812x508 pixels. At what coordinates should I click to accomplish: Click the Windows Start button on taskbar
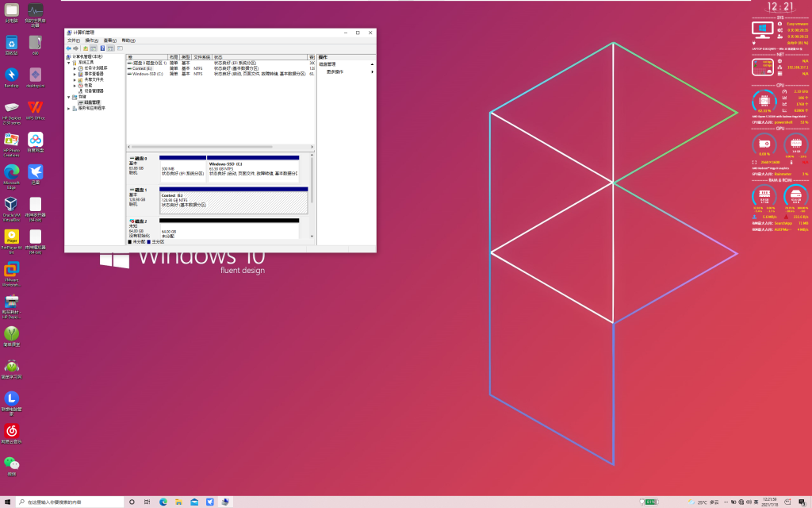click(x=7, y=502)
